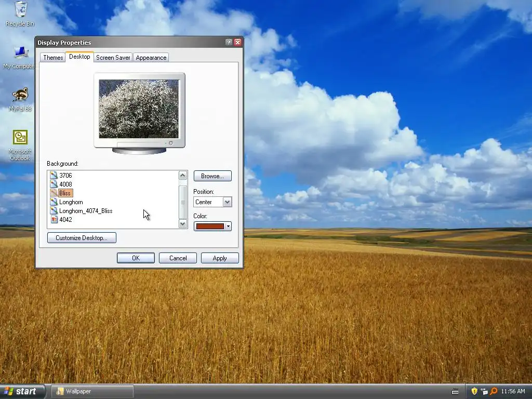Click the Apply button
Image resolution: width=532 pixels, height=399 pixels.
(220, 258)
